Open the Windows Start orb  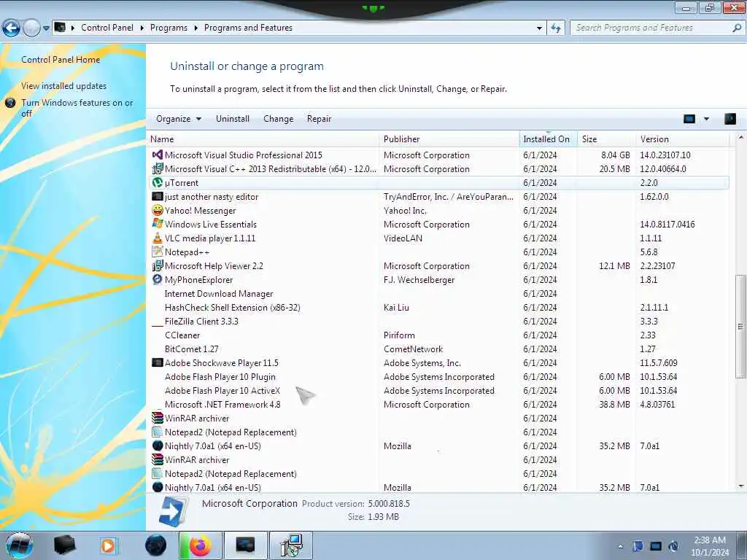click(x=20, y=545)
